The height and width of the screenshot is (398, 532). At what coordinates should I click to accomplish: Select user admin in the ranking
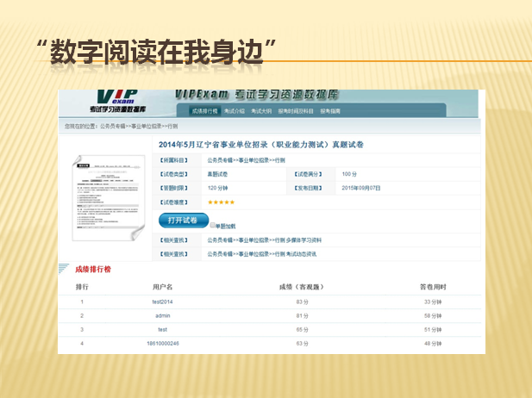click(162, 315)
